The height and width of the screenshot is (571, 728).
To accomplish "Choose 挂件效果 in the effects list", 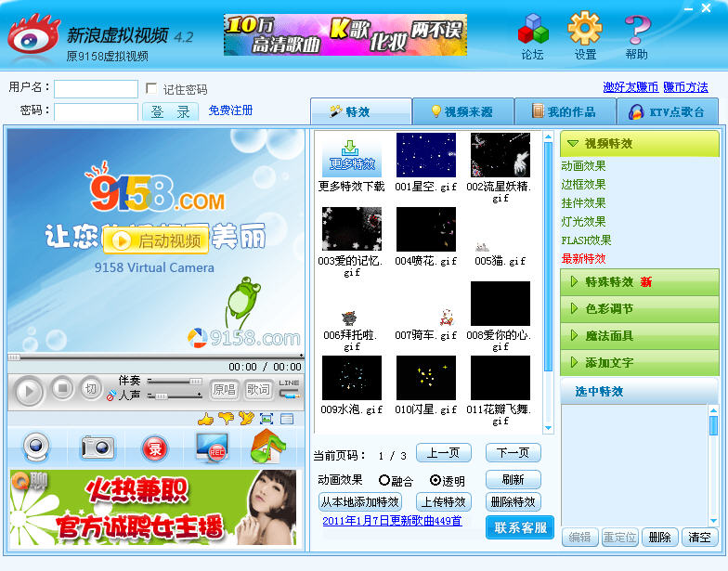I will pyautogui.click(x=583, y=202).
